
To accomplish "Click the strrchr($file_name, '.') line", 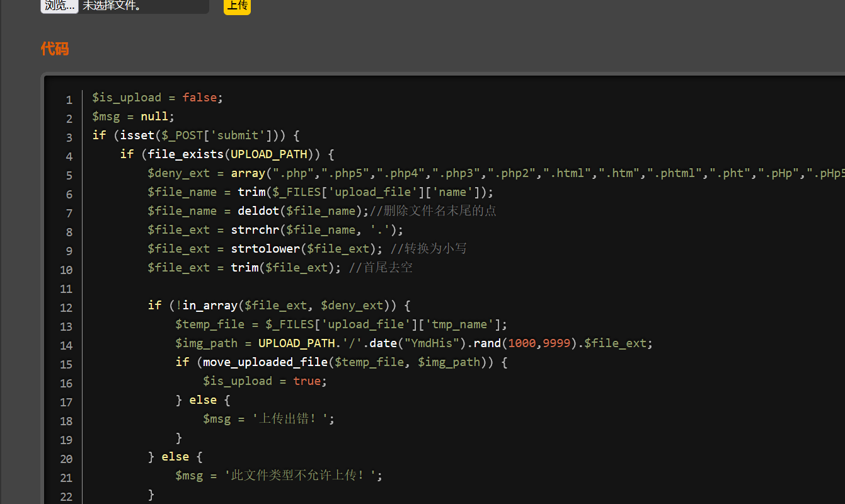I will pyautogui.click(x=275, y=230).
